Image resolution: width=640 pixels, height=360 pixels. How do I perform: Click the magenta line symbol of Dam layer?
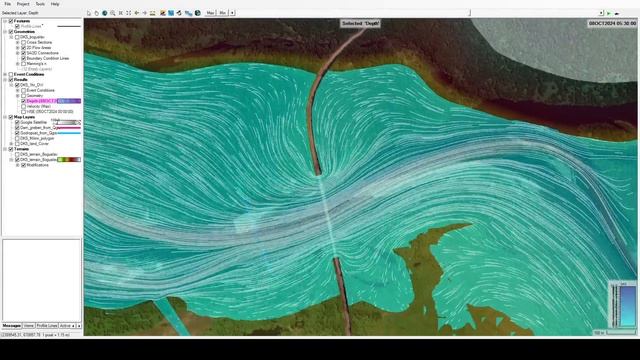pos(69,128)
